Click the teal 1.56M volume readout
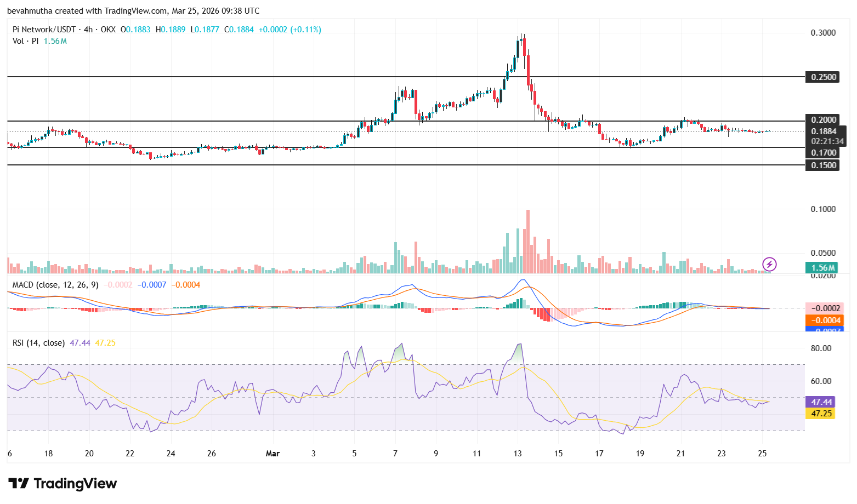 point(821,268)
